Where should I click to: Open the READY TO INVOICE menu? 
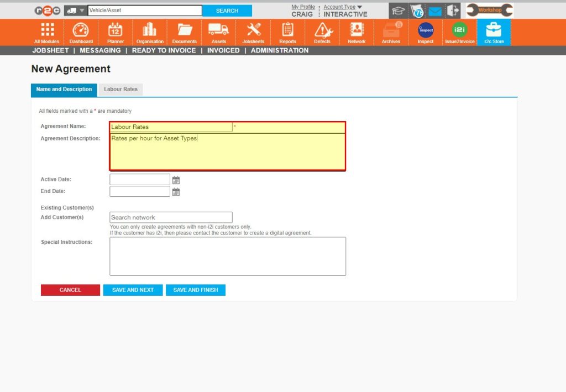pos(164,50)
